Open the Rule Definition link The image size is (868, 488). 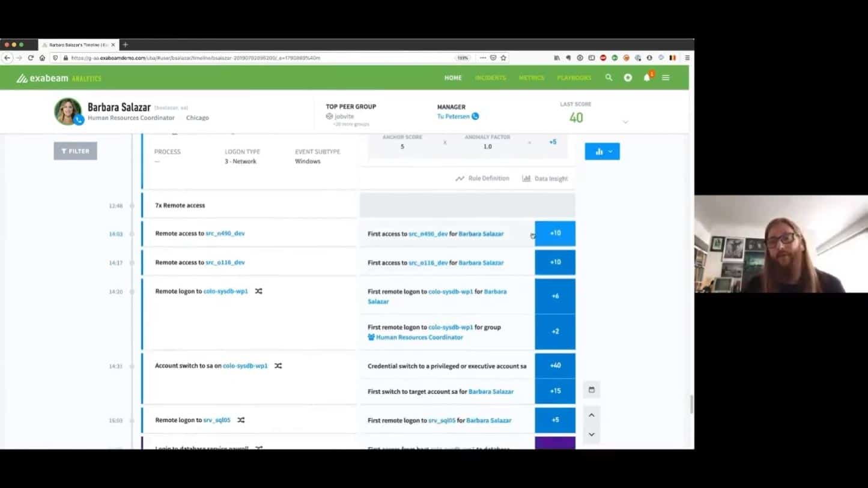[x=482, y=178]
